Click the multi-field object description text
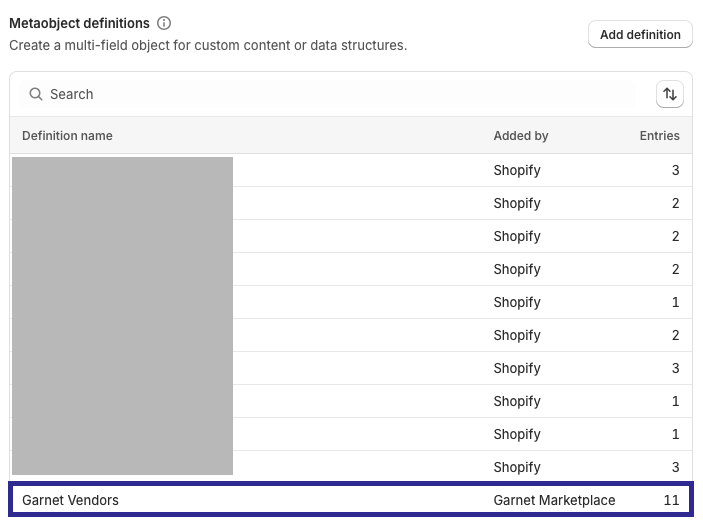Screen dimensions: 703x527 [x=208, y=45]
